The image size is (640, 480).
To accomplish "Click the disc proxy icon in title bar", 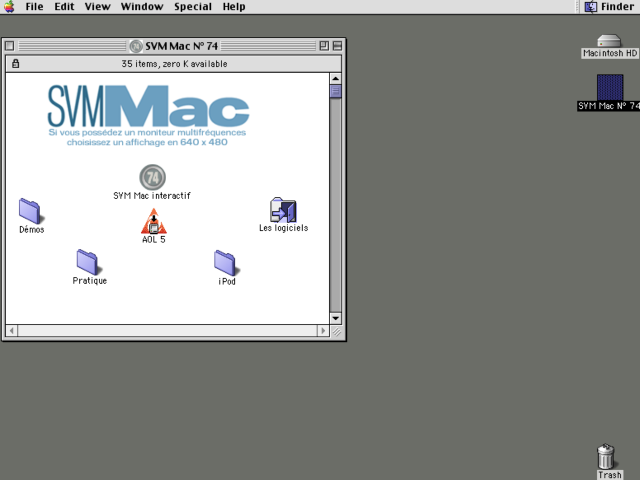I will (136, 46).
